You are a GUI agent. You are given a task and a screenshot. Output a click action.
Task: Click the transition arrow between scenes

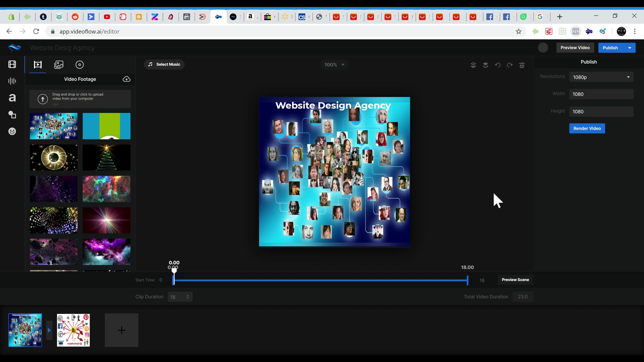point(49,330)
